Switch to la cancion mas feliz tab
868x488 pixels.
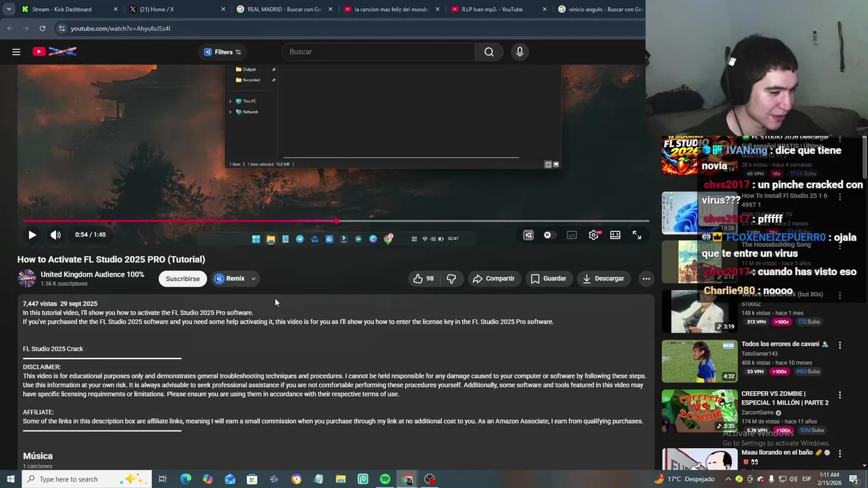(x=391, y=9)
